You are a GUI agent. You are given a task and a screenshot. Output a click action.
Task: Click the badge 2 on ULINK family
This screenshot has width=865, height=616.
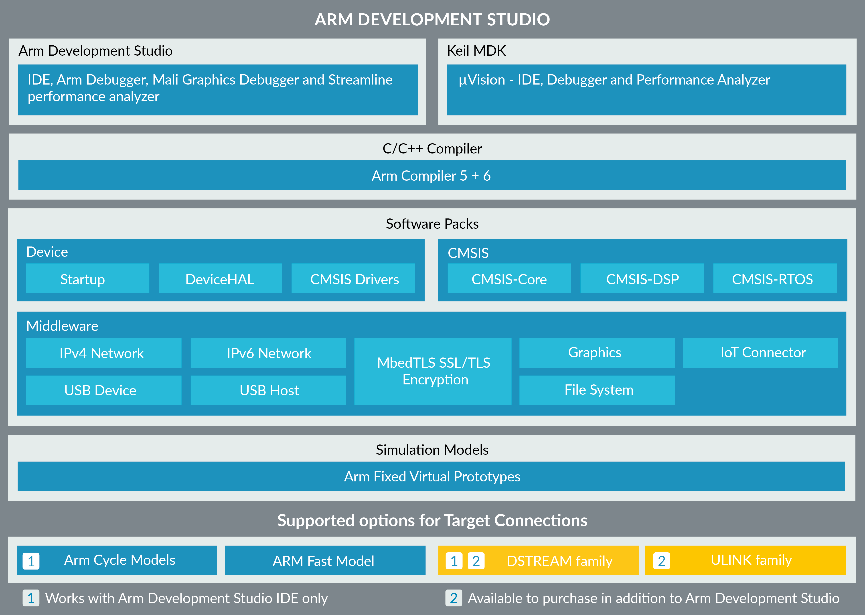(x=661, y=561)
